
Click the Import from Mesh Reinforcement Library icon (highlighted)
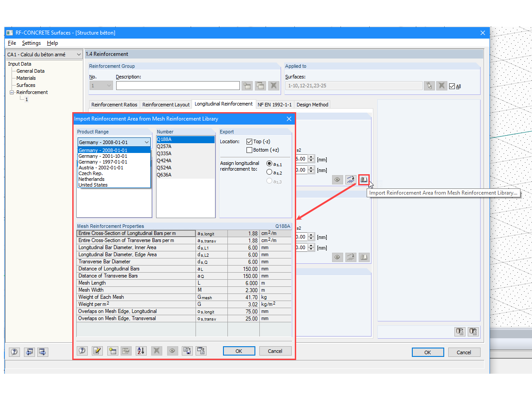364,180
